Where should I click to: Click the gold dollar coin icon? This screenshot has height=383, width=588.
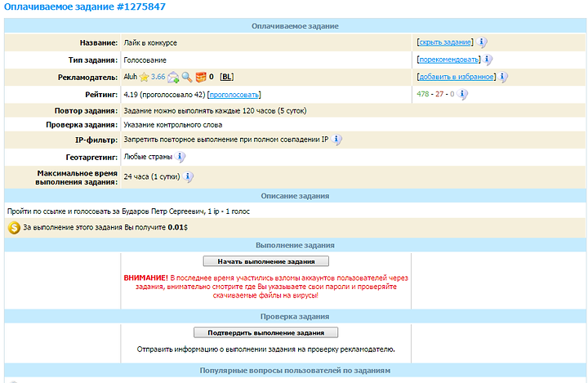pyautogui.click(x=14, y=228)
